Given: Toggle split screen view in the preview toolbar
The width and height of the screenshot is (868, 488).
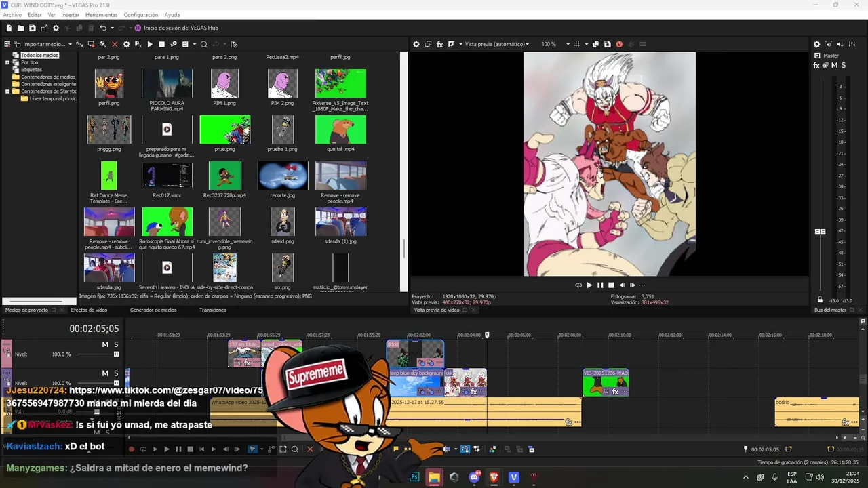Looking at the screenshot, I should (451, 44).
